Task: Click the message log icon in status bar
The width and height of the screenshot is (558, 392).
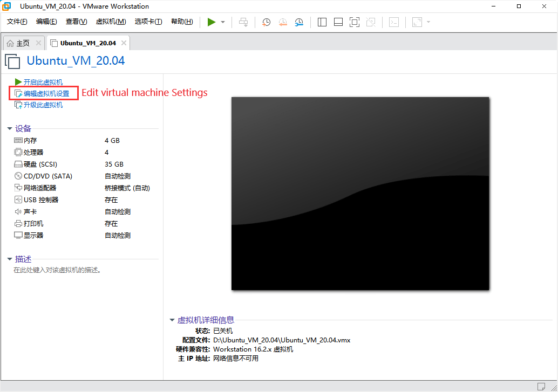Action: [541, 386]
